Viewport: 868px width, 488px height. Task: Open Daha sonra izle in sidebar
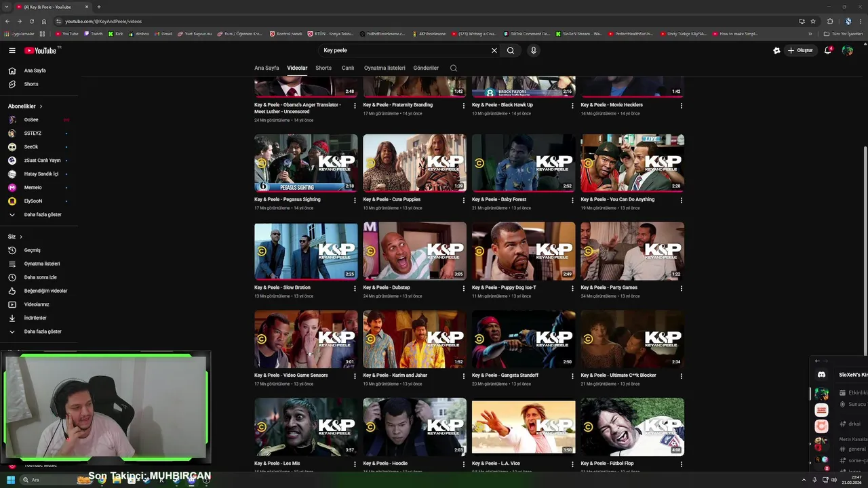click(x=41, y=277)
